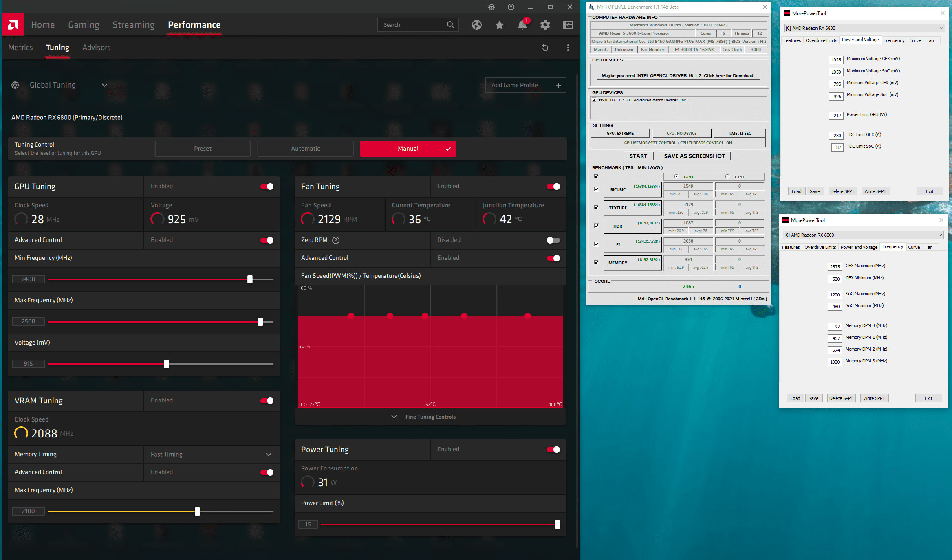
Task: Toggle GPU Tuning enabled switch
Action: (x=267, y=187)
